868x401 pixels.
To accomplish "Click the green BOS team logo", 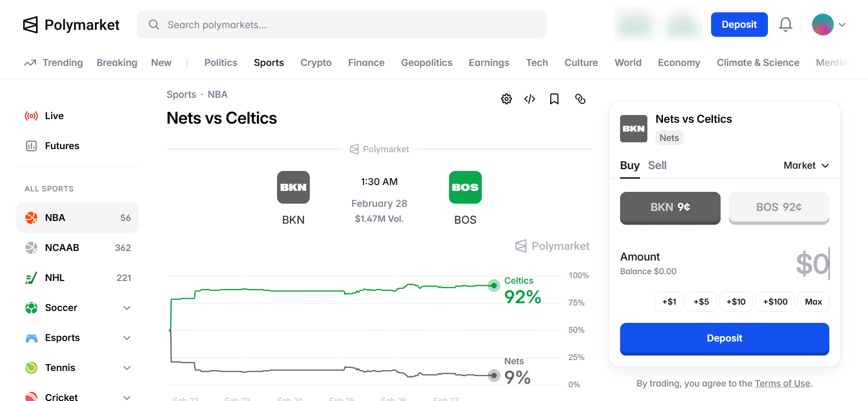I will (x=465, y=187).
